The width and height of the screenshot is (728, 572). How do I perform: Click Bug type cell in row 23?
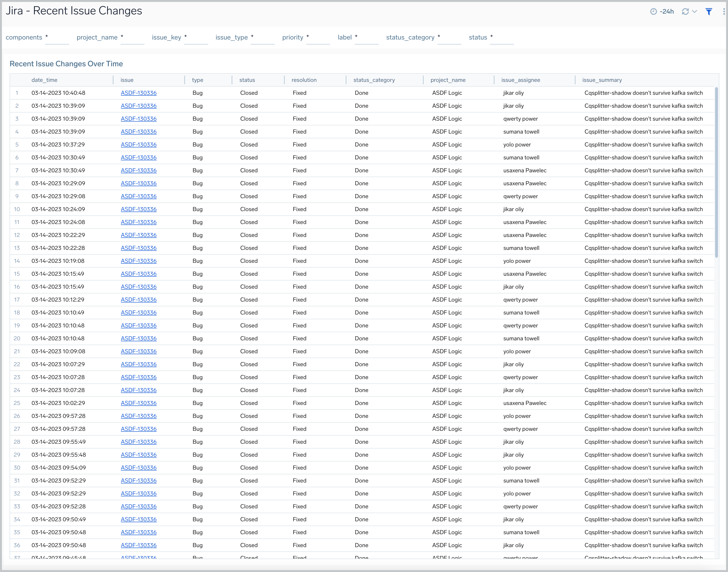click(197, 377)
